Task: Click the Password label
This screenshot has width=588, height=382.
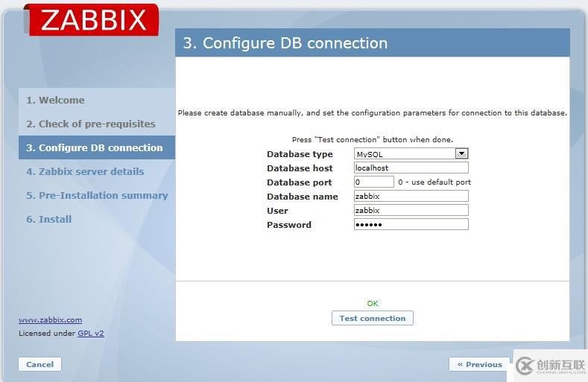Action: pyautogui.click(x=289, y=225)
